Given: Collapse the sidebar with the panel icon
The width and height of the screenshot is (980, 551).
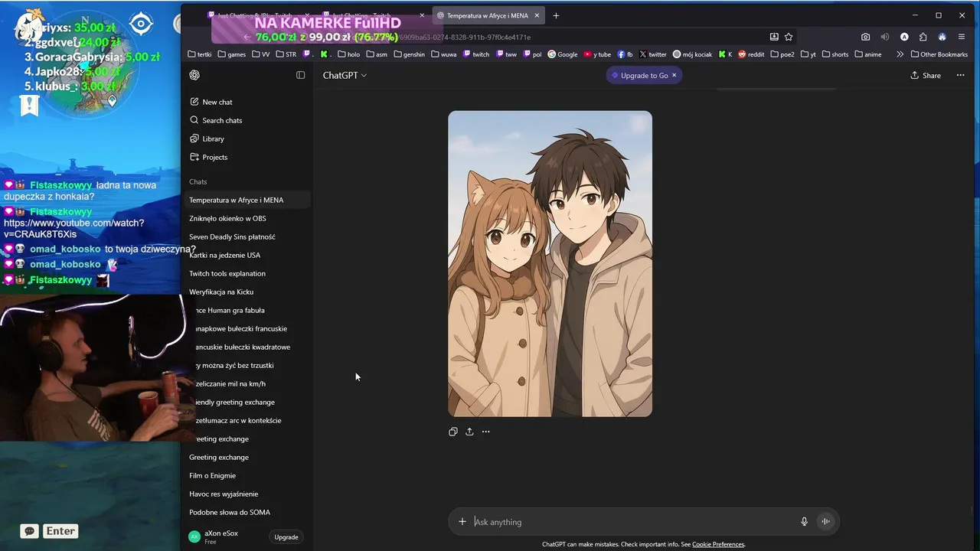Looking at the screenshot, I should pos(300,75).
